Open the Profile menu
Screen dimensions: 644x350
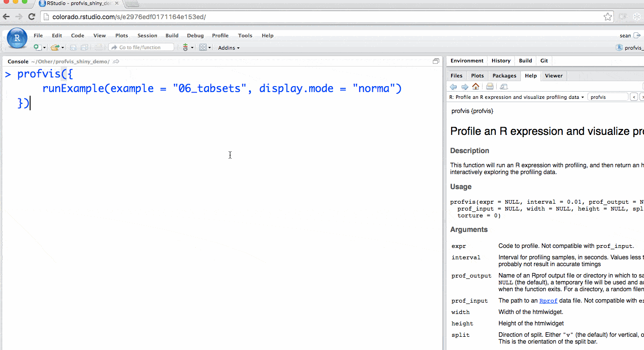click(x=220, y=36)
